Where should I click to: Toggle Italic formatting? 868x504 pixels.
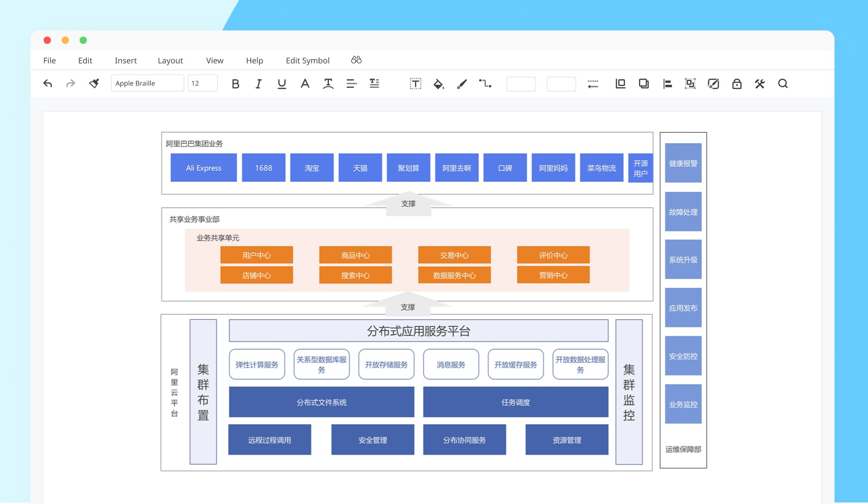click(x=258, y=84)
